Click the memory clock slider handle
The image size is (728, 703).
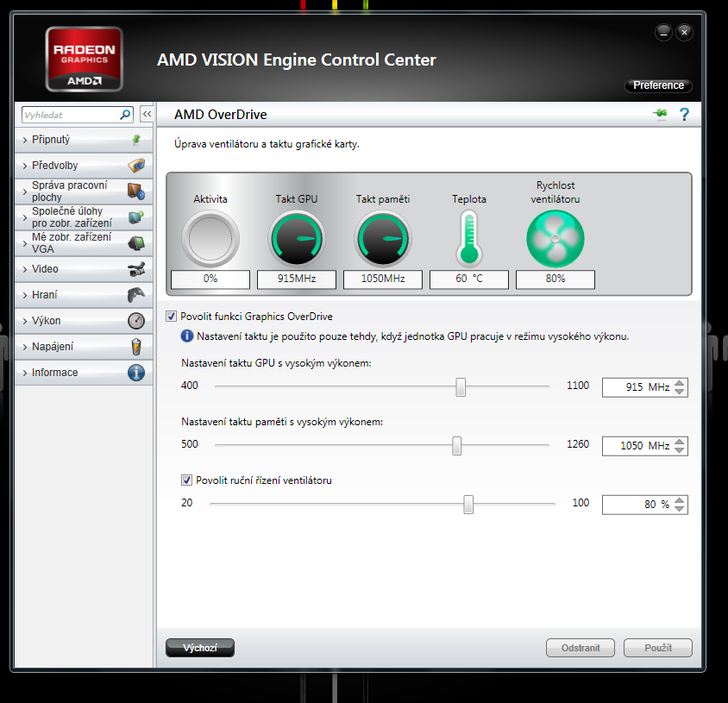457,446
